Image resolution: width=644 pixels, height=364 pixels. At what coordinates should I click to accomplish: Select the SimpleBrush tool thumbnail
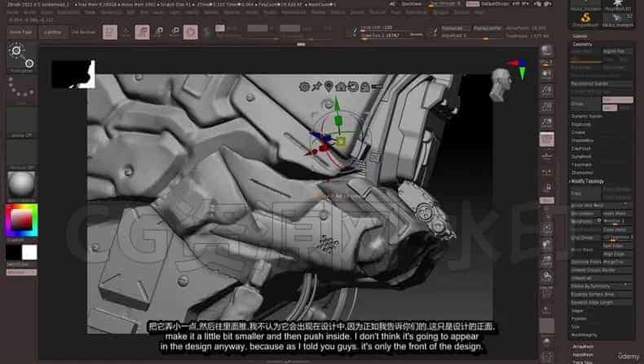[585, 19]
